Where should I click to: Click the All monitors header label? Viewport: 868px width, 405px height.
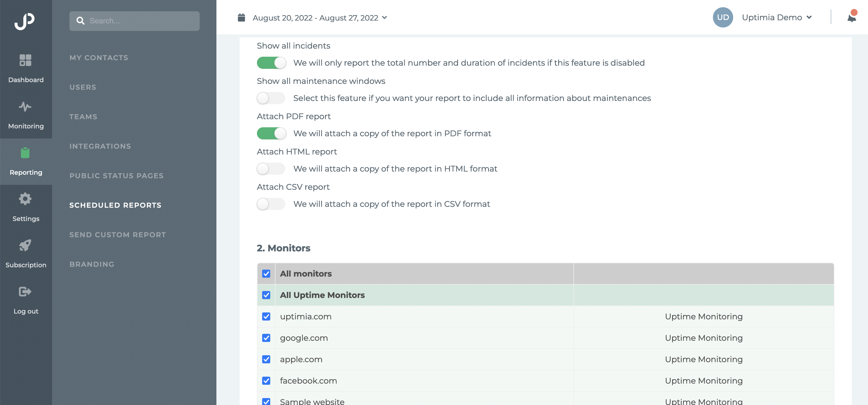(306, 274)
